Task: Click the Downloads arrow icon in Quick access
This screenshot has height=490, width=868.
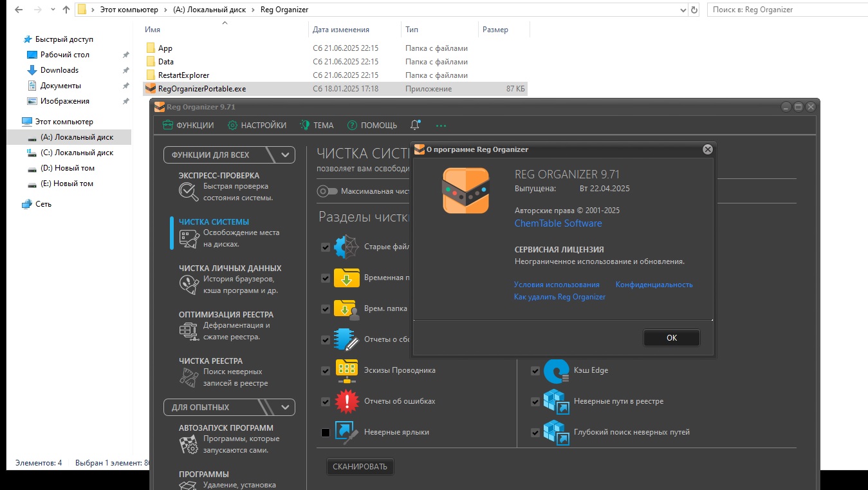Action: point(32,70)
